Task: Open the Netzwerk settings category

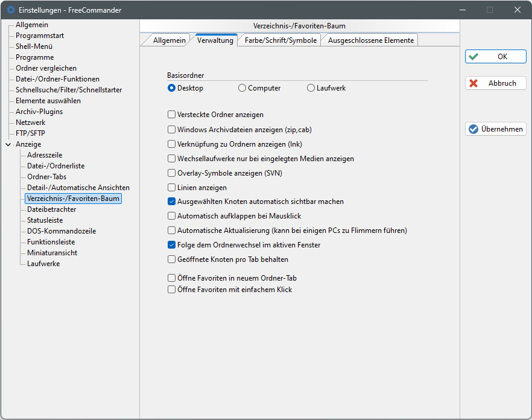Action: [x=31, y=122]
